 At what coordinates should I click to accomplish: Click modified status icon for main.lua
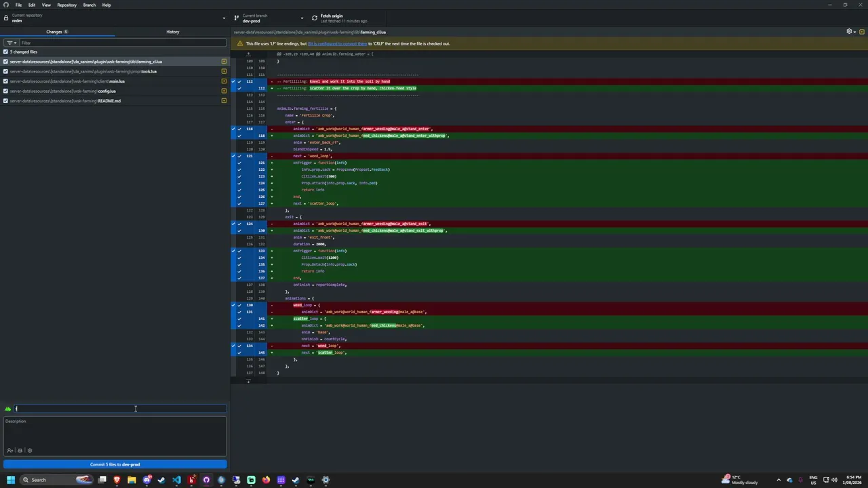click(224, 81)
